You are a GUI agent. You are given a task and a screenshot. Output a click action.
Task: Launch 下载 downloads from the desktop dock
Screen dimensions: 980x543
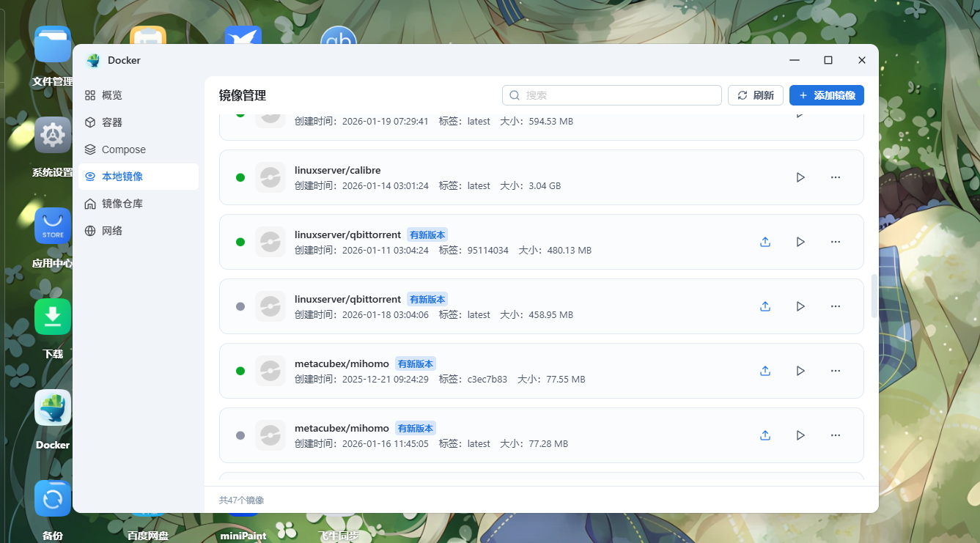coord(52,317)
